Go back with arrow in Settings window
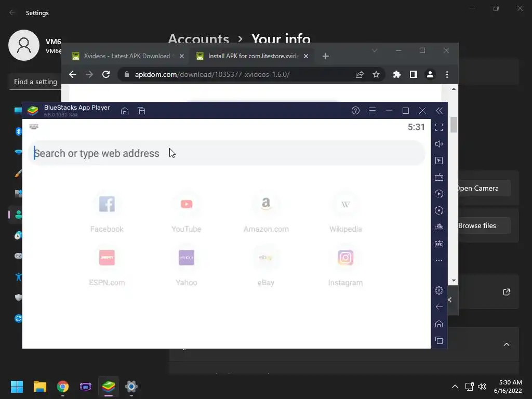Screen dimensions: 532x399 tap(12, 12)
